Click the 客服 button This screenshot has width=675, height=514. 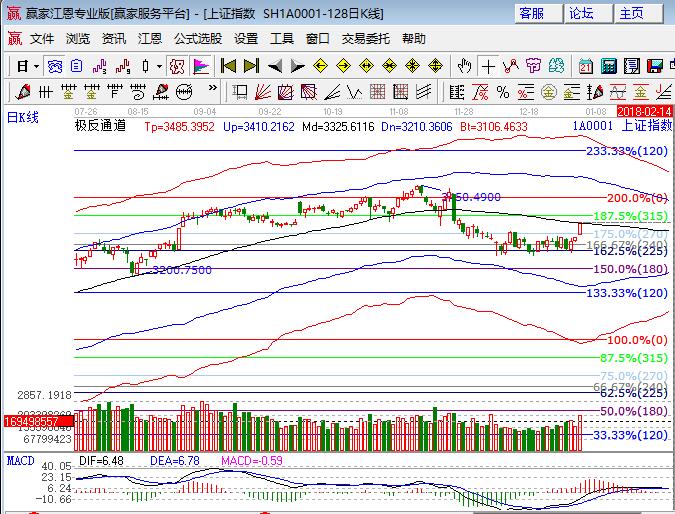coord(531,13)
